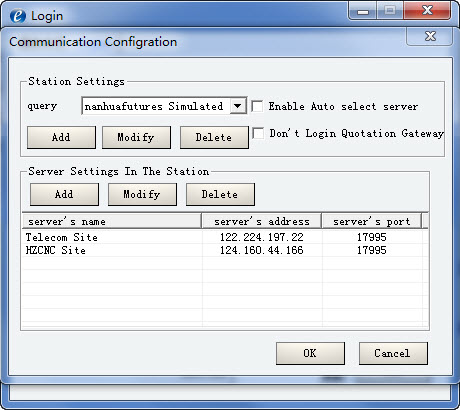The height and width of the screenshot is (410, 460).
Task: Expand the query station dropdown arrow
Action: [x=238, y=106]
